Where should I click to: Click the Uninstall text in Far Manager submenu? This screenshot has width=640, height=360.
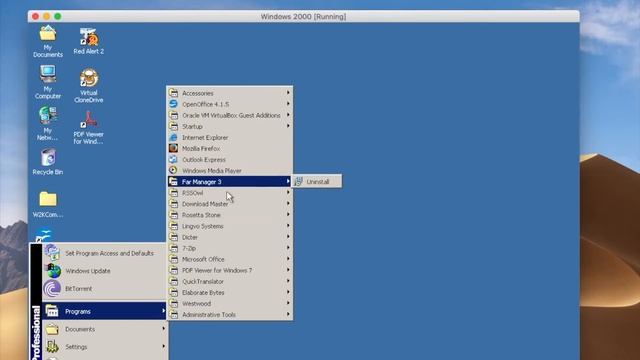(318, 182)
